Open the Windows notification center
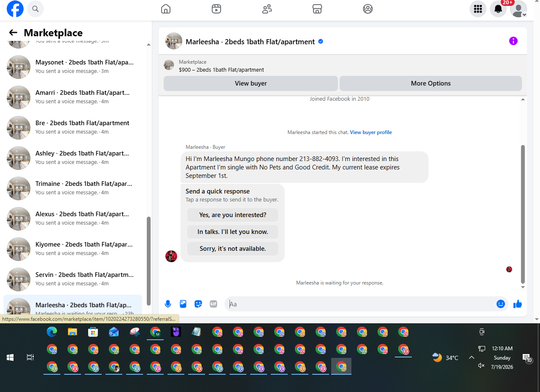 click(527, 358)
